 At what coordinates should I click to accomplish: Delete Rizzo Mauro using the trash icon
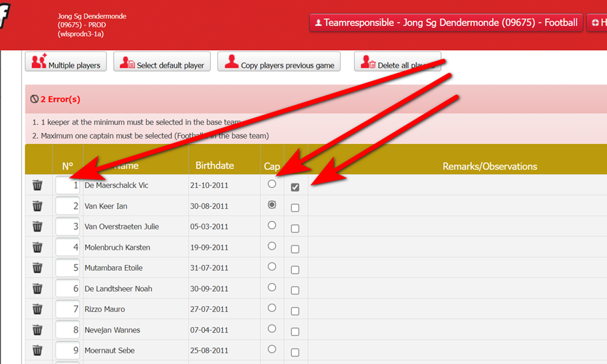tap(37, 309)
